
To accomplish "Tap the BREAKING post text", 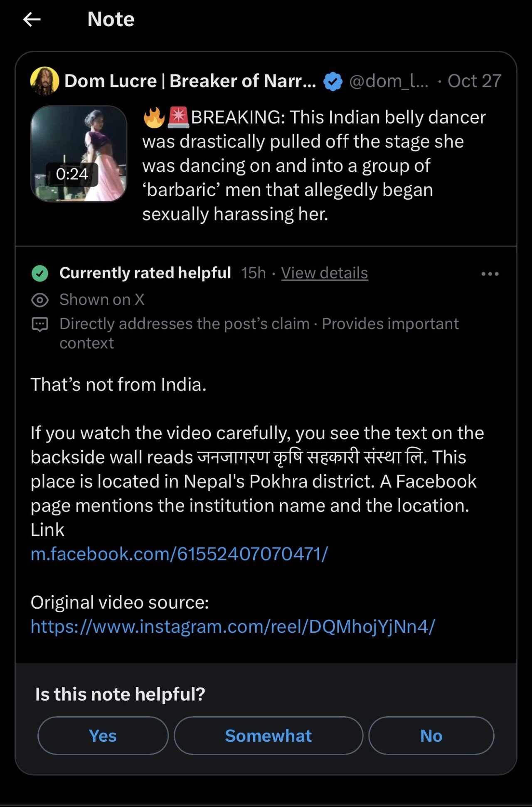I will coord(314,166).
